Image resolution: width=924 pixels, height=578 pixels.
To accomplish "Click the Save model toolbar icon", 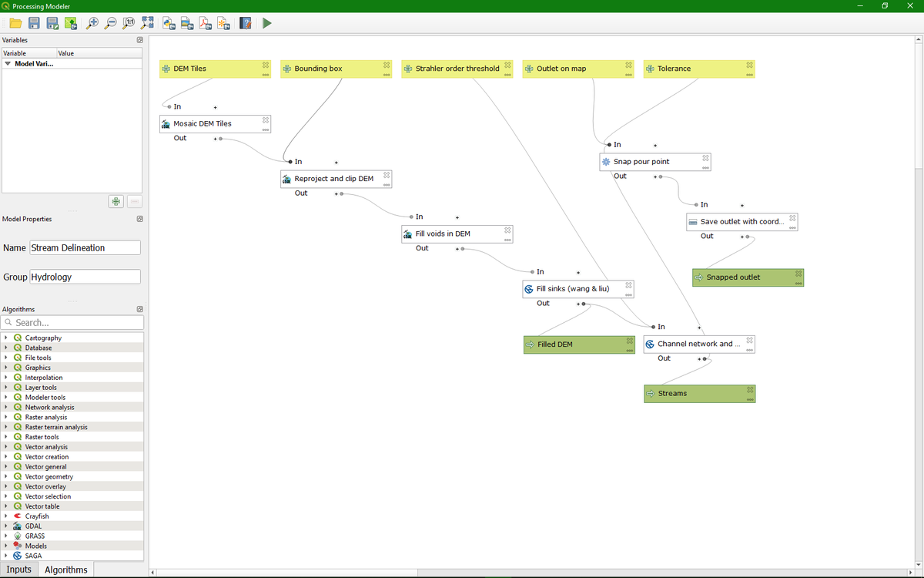I will click(34, 23).
